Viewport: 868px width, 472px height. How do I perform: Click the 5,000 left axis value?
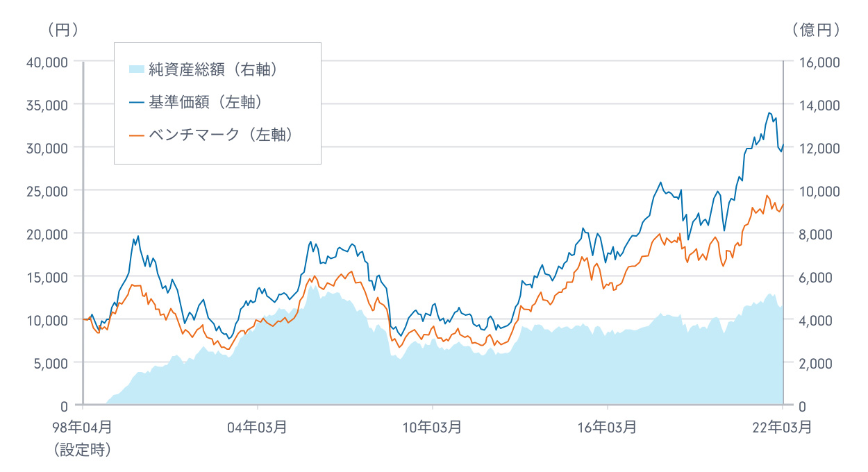coord(49,362)
